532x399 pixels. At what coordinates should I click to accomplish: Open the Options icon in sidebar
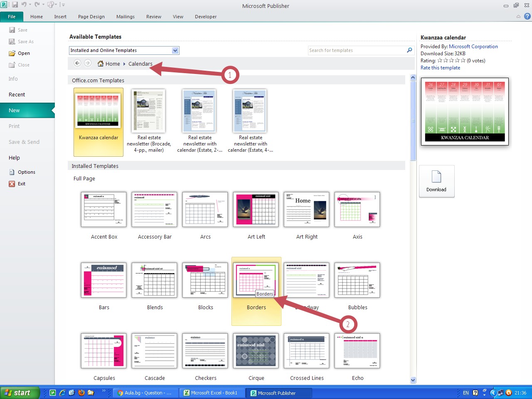tap(12, 172)
